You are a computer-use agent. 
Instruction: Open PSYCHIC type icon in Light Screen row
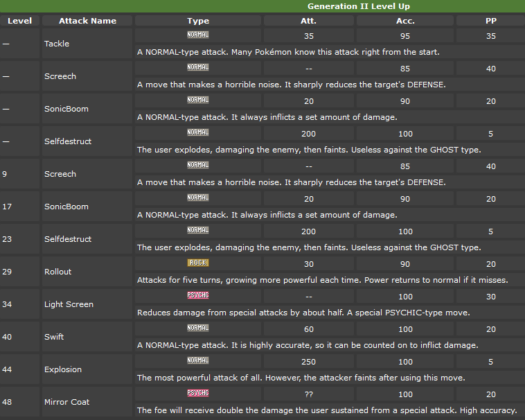198,295
